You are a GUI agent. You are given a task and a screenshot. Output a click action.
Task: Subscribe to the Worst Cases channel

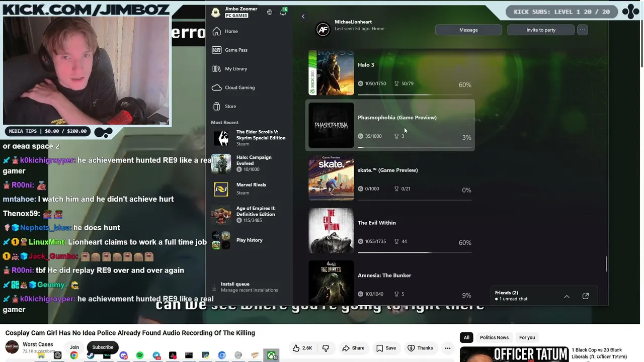103,347
